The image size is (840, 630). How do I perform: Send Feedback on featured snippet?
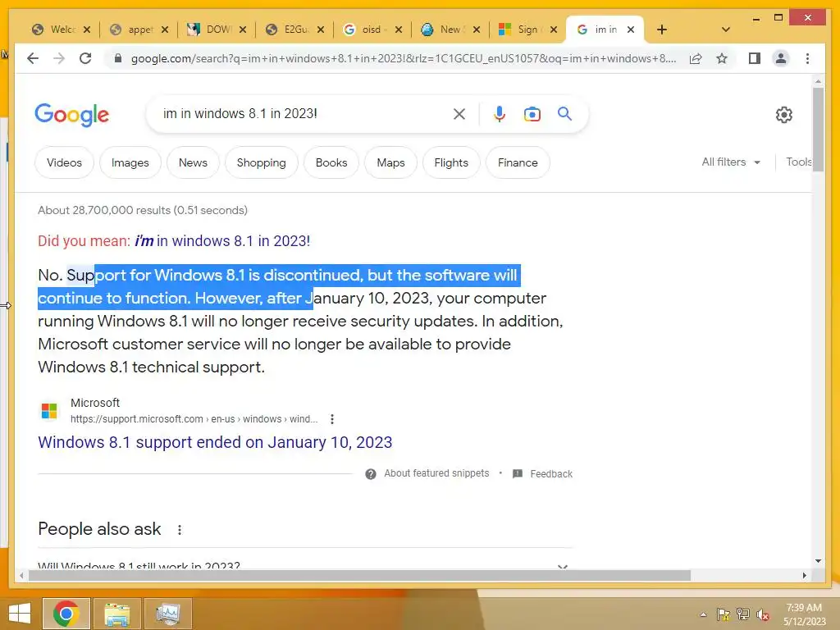click(550, 474)
